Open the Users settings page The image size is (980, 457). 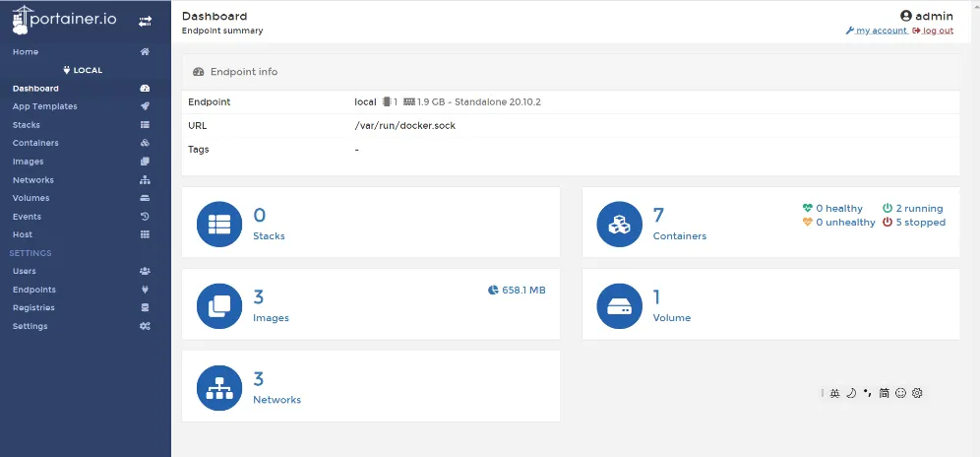click(25, 271)
